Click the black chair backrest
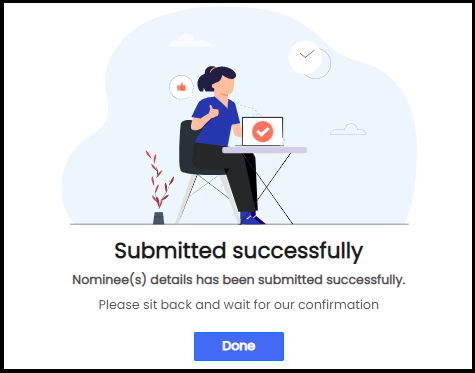Viewport: 475px width, 373px height. tap(188, 147)
